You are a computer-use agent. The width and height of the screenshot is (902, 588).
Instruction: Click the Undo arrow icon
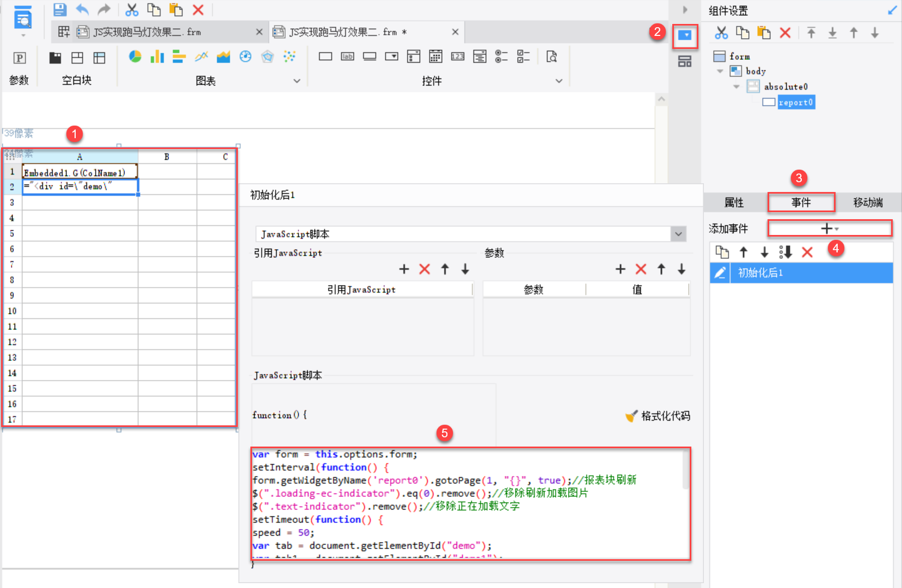82,9
